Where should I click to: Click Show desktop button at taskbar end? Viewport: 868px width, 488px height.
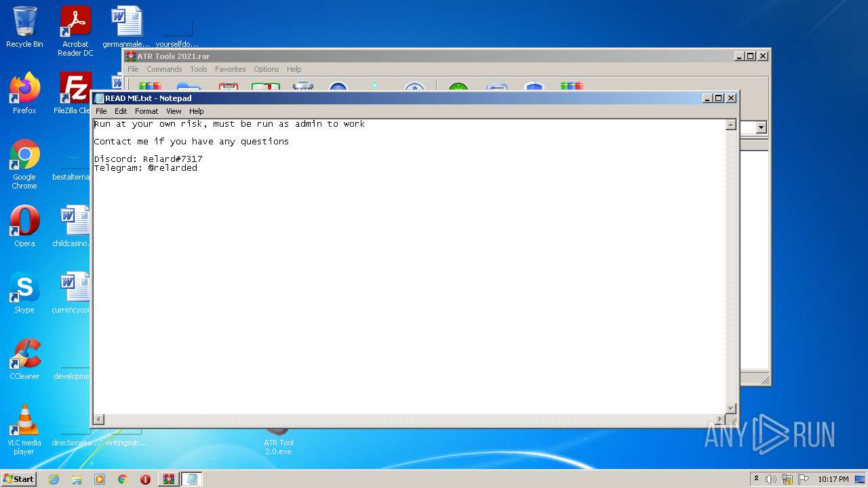861,479
